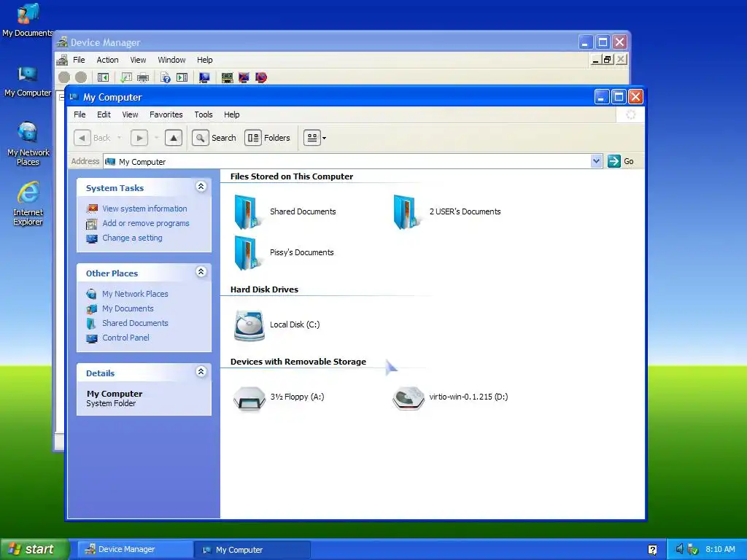The image size is (747, 560).
Task: Click the Go button next to address bar
Action: coord(621,161)
